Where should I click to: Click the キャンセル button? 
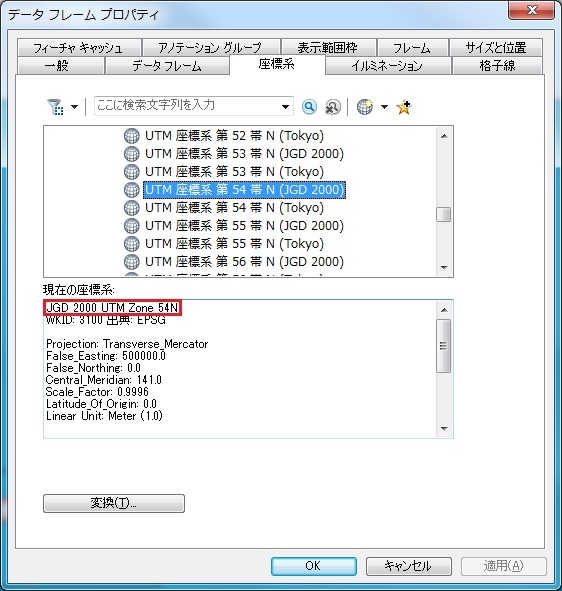409,566
